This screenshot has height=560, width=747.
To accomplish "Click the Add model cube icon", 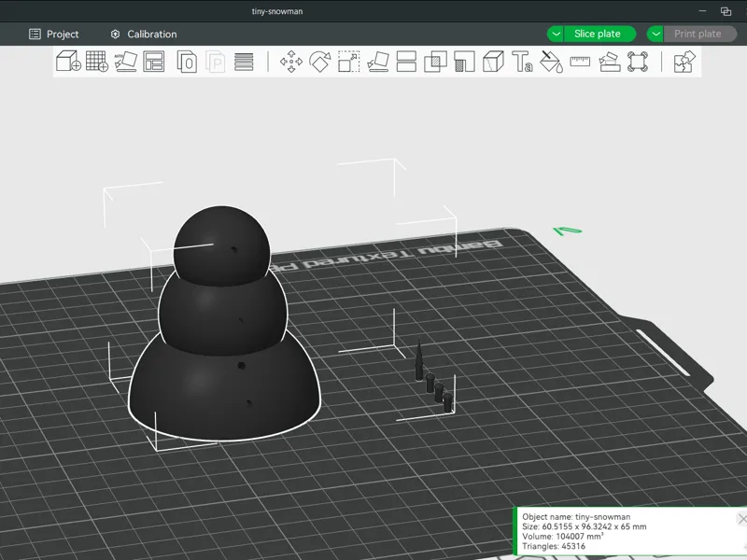I will [x=68, y=62].
